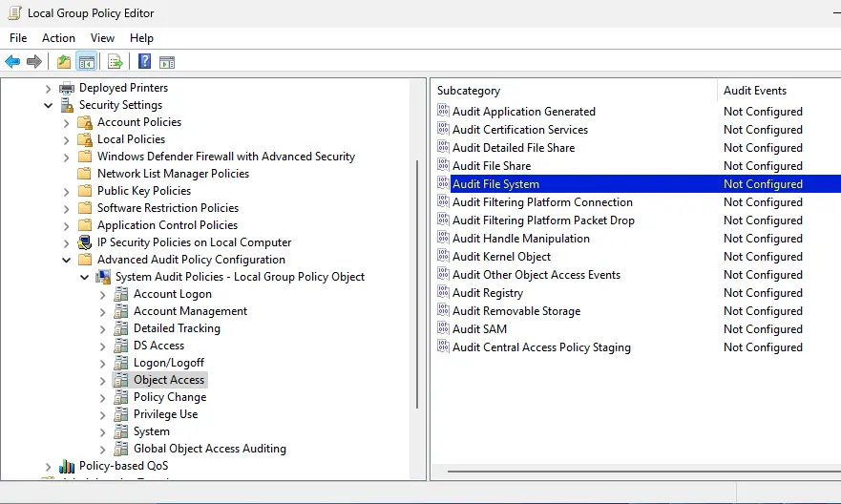Screen dimensions: 841x504
Task: Click the Export List toolbar icon
Action: tap(115, 62)
